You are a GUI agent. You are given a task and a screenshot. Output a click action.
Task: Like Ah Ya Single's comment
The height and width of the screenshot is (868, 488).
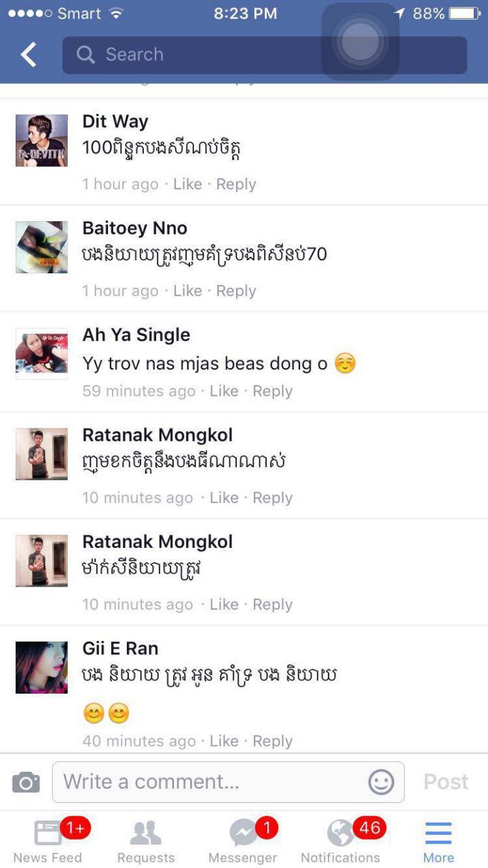click(224, 391)
